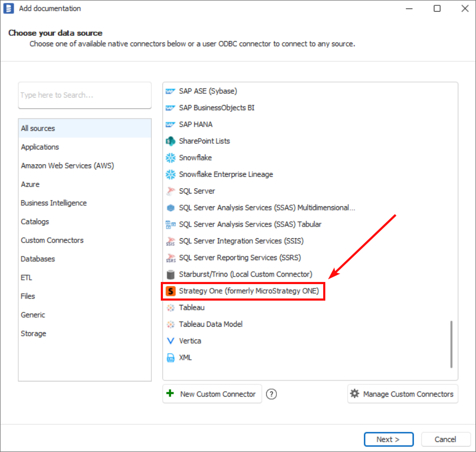The width and height of the screenshot is (476, 452).
Task: Click the Snowflake Enterprise Lineage icon
Action: tap(170, 174)
